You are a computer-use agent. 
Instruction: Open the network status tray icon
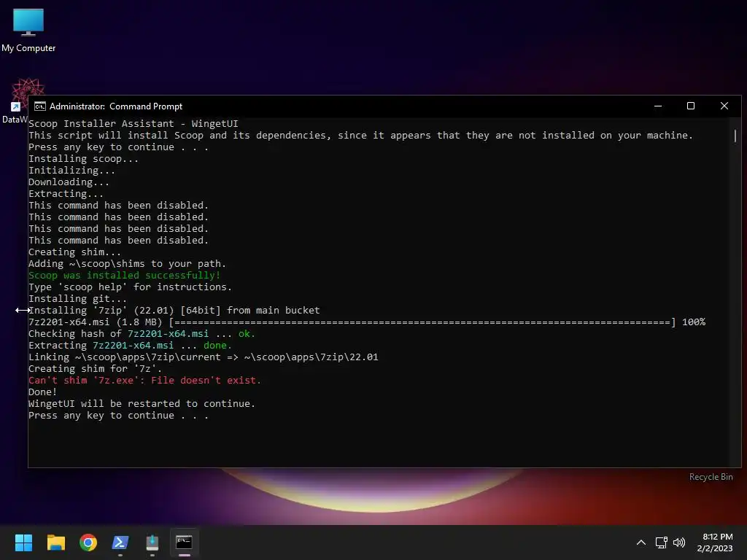tap(661, 542)
